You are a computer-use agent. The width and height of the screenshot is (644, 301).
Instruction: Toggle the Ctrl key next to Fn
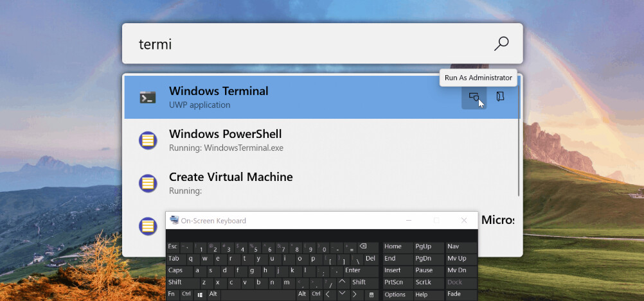187,295
